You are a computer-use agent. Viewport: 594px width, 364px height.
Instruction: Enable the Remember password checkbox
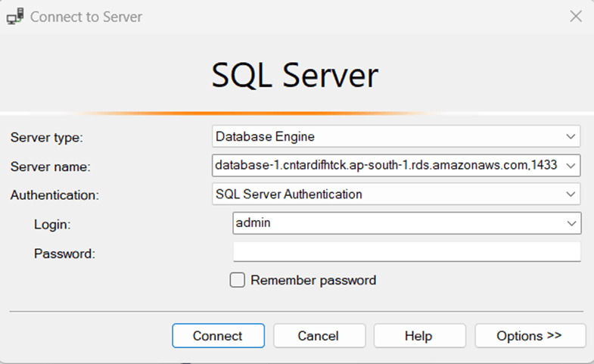pos(238,280)
